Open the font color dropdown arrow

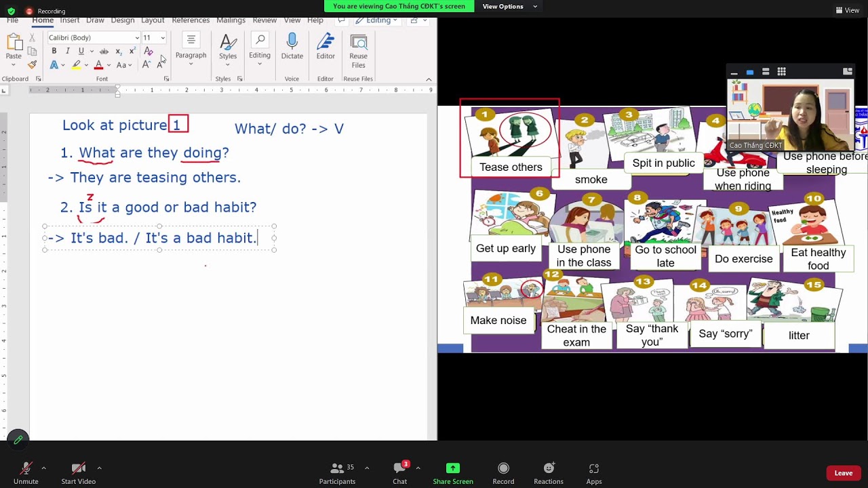tap(108, 65)
